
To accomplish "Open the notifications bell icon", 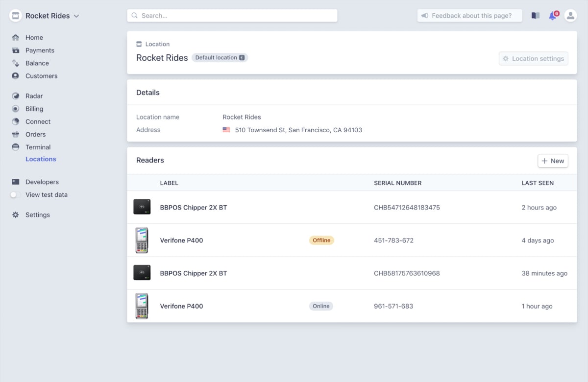I will pos(553,16).
